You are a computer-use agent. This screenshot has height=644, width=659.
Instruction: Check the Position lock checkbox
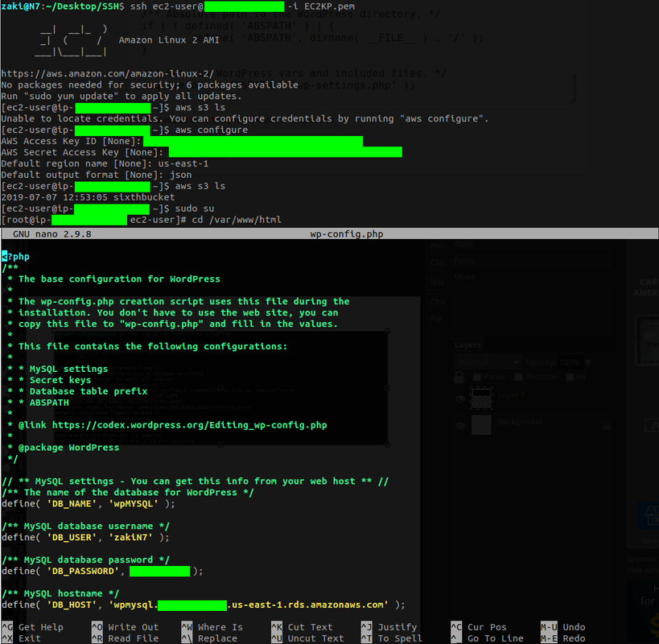pos(518,377)
